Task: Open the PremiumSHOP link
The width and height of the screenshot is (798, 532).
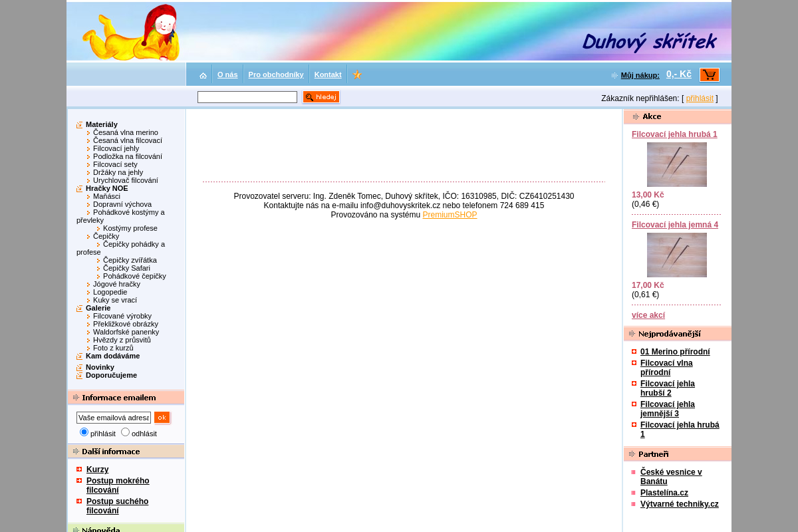Action: 450,215
